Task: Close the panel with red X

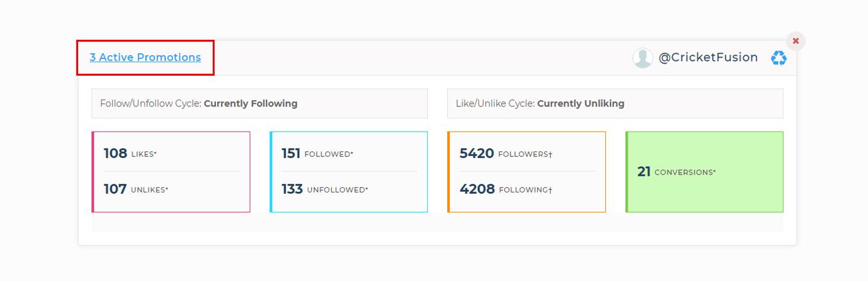Action: click(x=796, y=41)
